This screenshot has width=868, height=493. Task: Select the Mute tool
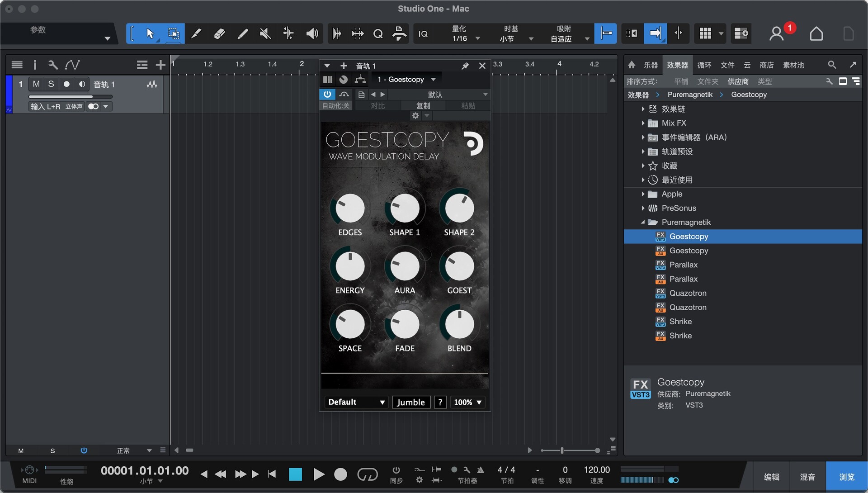265,33
